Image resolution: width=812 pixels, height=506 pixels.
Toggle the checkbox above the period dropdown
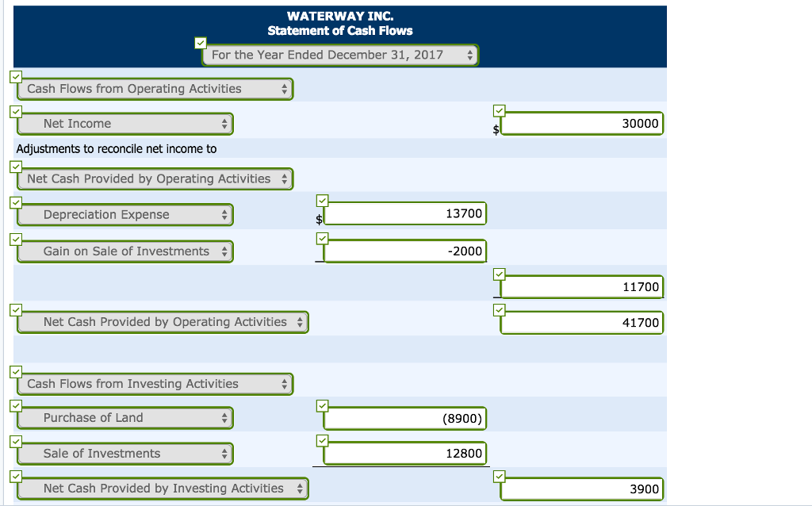point(201,42)
